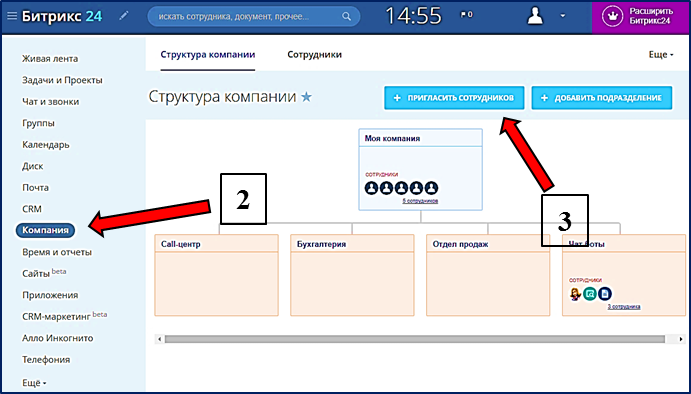
Task: Click third employee avatar in Моя компания
Action: [x=401, y=188]
